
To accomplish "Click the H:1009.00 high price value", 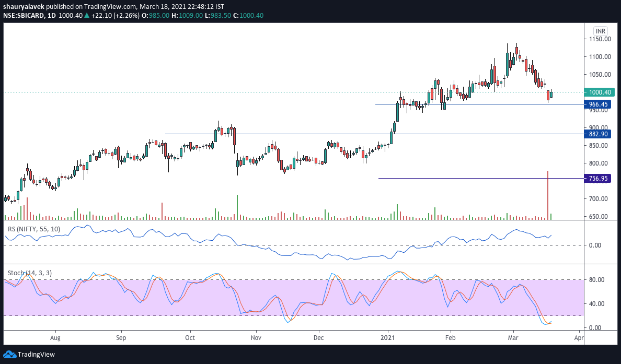I will point(187,16).
